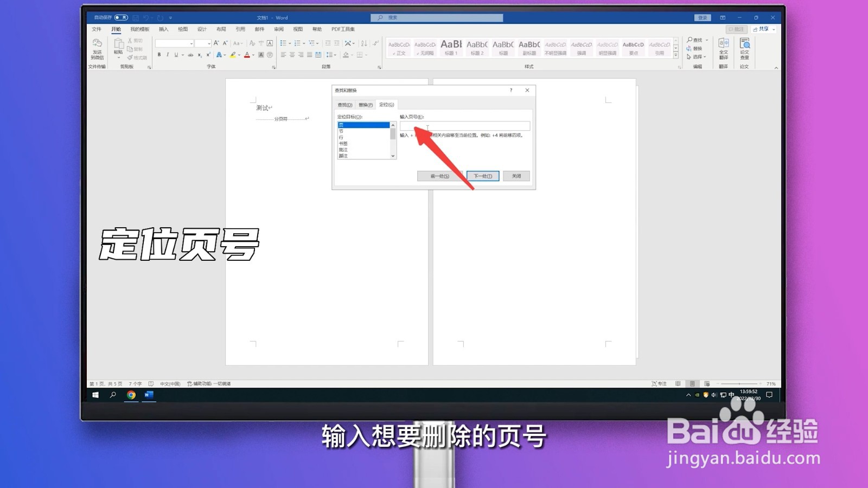The image size is (868, 488).
Task: Expand the highlight color dropdown
Action: (239, 55)
